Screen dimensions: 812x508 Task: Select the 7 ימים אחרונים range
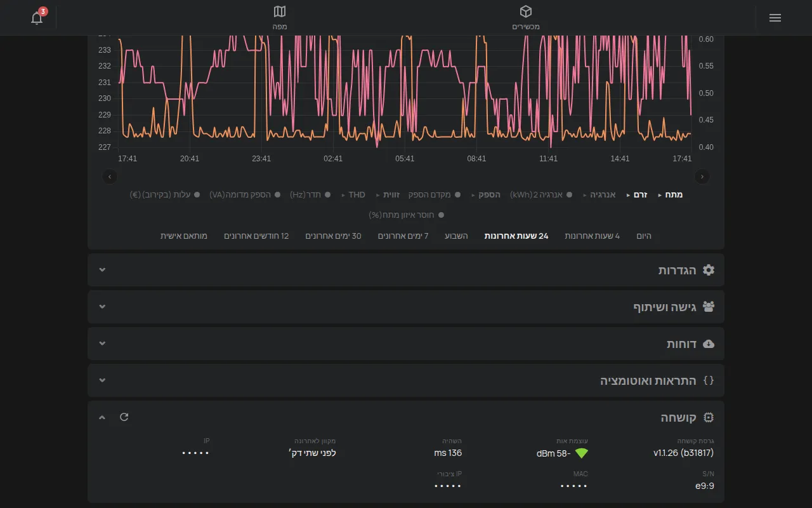coord(403,236)
